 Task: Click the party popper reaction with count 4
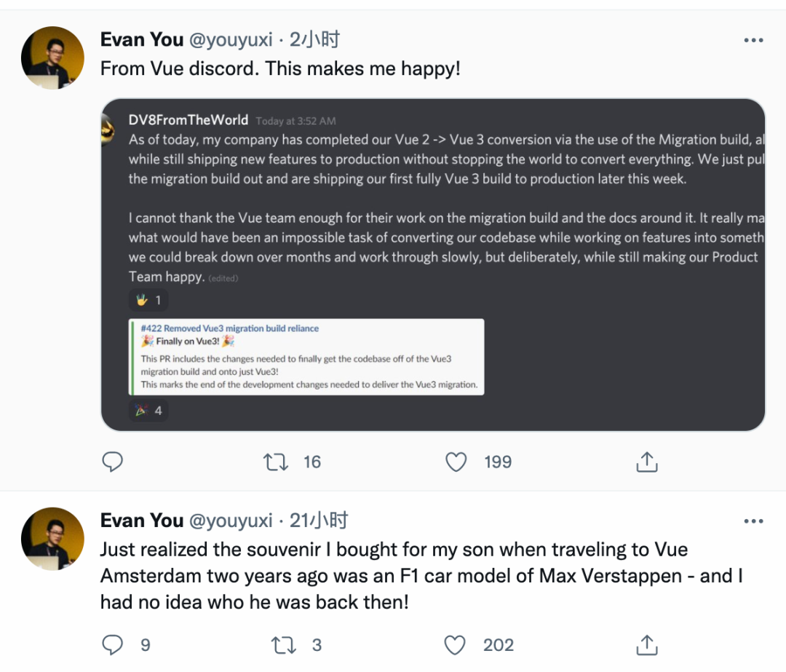148,411
